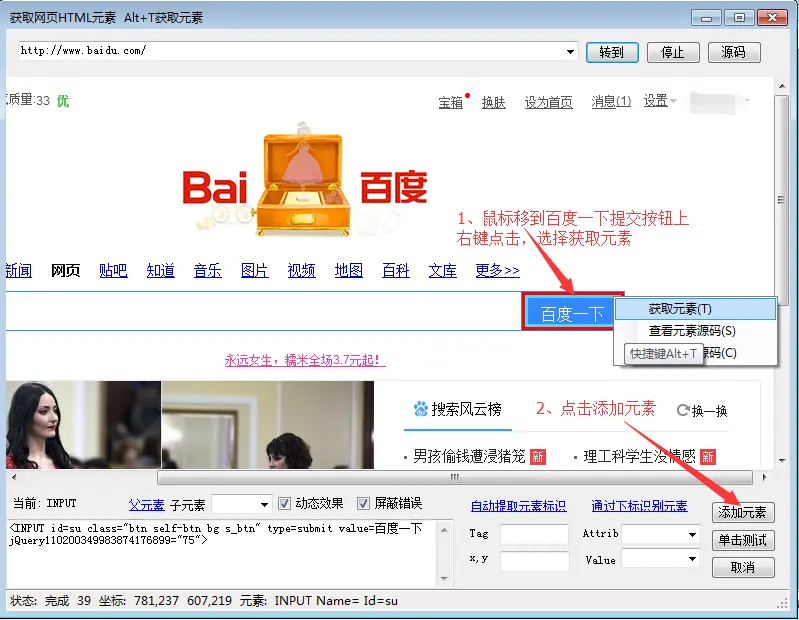Click the HTML text area scroll-down arrow

point(444,578)
